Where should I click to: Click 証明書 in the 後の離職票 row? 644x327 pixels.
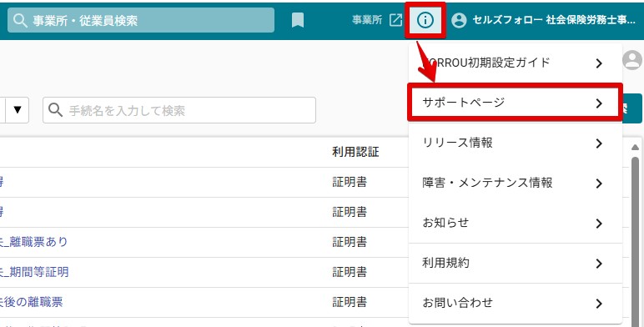pos(350,302)
